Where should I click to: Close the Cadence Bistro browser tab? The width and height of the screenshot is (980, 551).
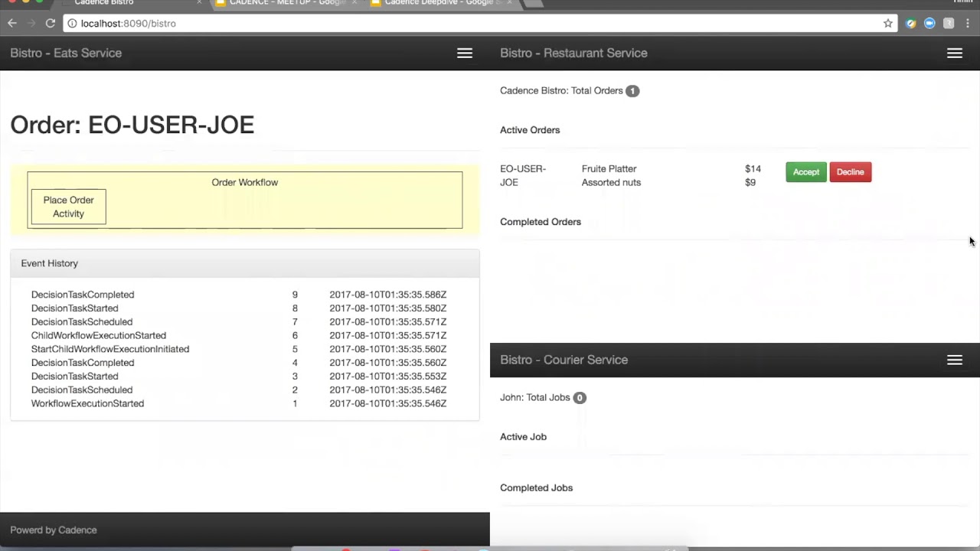(x=200, y=2)
